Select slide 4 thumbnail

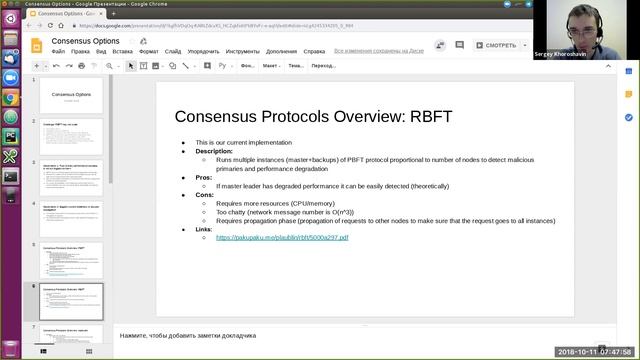tap(71, 219)
